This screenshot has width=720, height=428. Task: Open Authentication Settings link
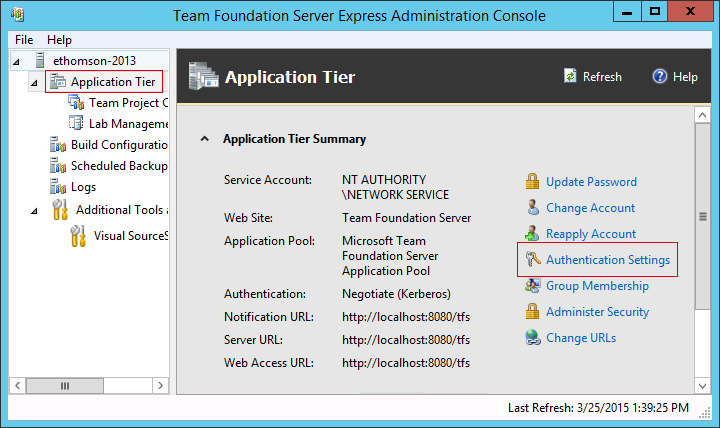pos(608,260)
